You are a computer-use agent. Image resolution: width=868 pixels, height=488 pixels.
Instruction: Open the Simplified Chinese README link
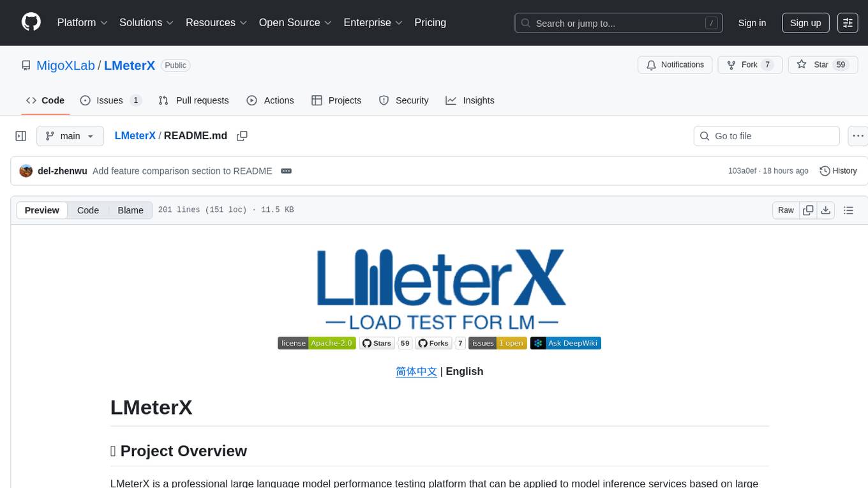pos(416,371)
